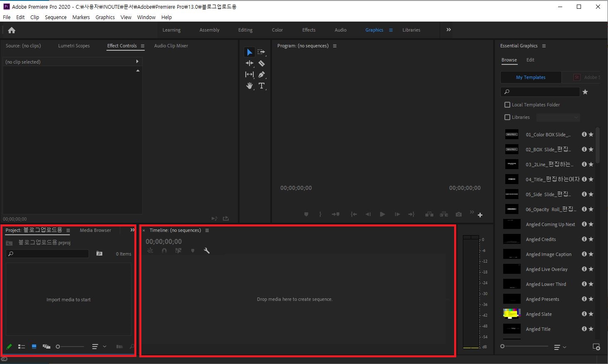Show hidden Project panel tabs chevron
Screen dimensions: 608x364
pyautogui.click(x=132, y=230)
